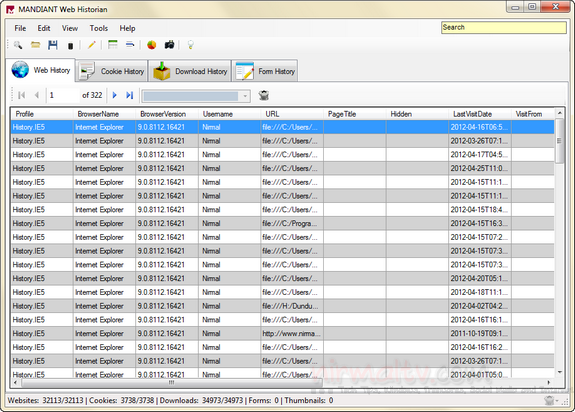Sort by the VisitFrom column header
This screenshot has width=575, height=412.
(x=533, y=114)
